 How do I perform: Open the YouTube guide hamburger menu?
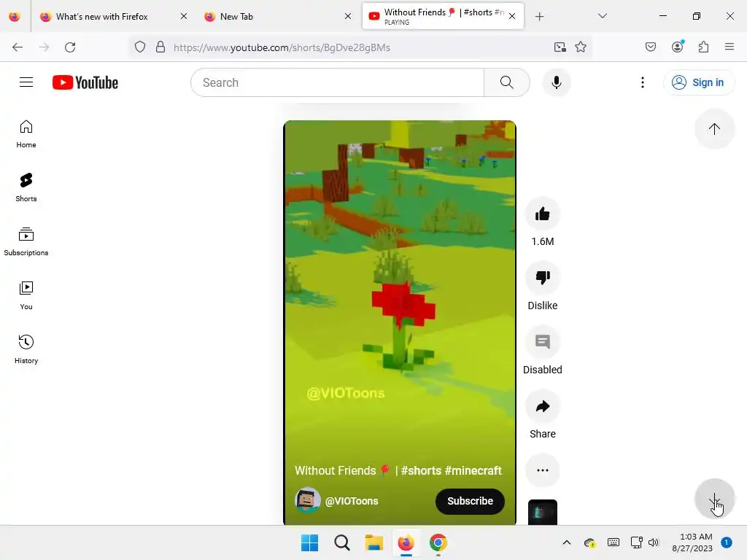26,82
